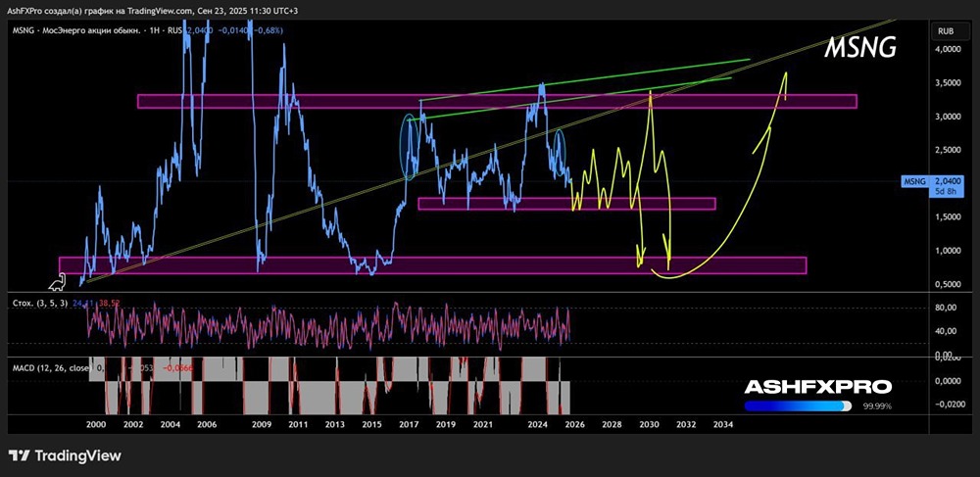Click 4,0000 on the price axis
The width and height of the screenshot is (980, 477).
coord(947,49)
